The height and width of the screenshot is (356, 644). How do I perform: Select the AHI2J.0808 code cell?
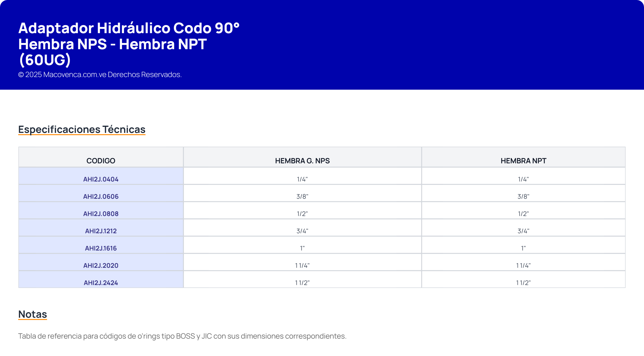(101, 211)
